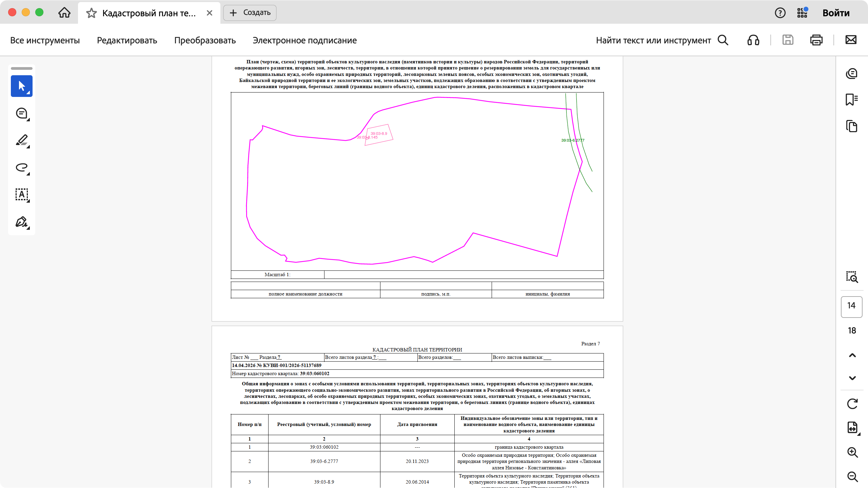Zoom in with the plus magnifier

852,452
